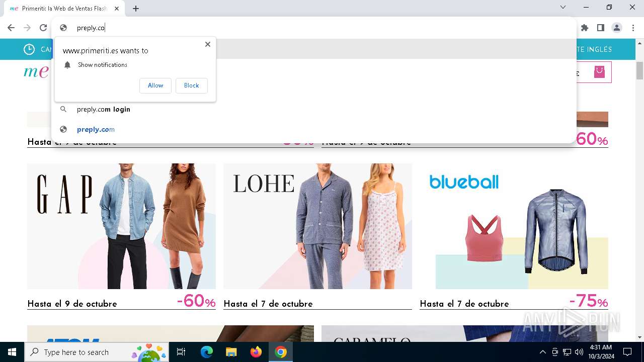Click the page scrollbar thumb
This screenshot has width=644, height=362.
[639, 71]
